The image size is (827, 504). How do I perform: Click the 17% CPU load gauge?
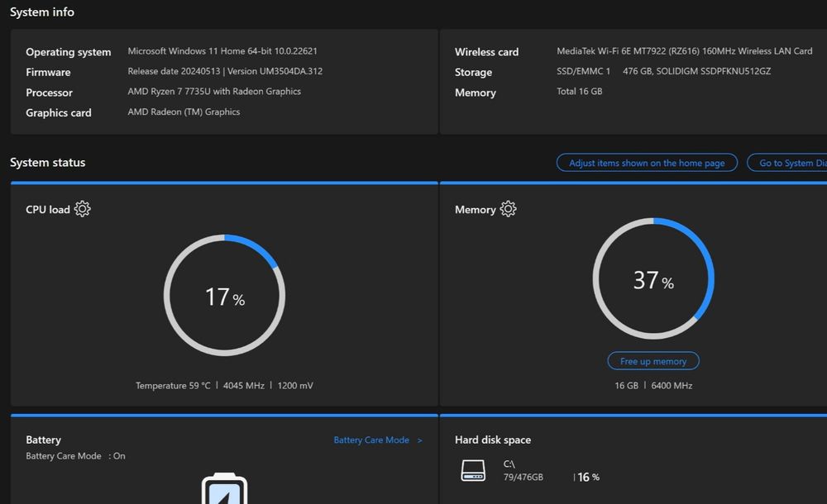point(224,295)
